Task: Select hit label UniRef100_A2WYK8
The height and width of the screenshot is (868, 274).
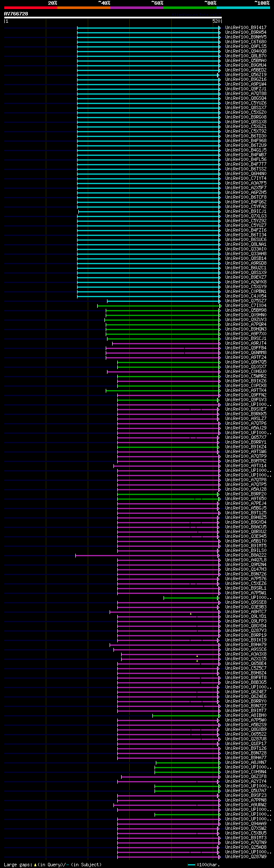Action: 246,282
